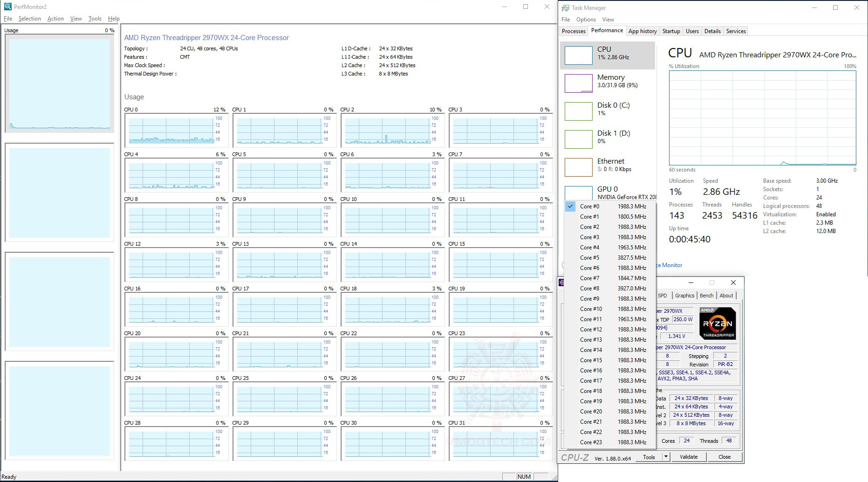The height and width of the screenshot is (482, 868).
Task: Switch to Task Manager Details tab
Action: pos(712,31)
